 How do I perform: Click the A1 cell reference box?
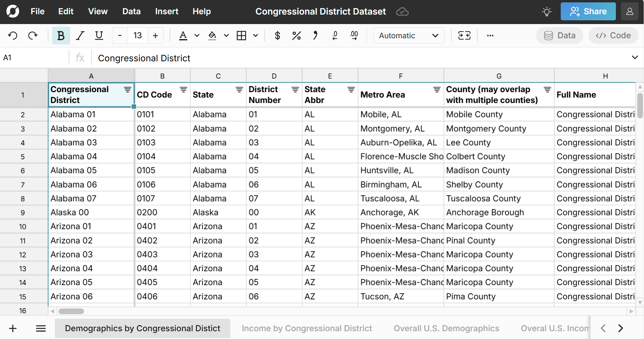click(34, 58)
